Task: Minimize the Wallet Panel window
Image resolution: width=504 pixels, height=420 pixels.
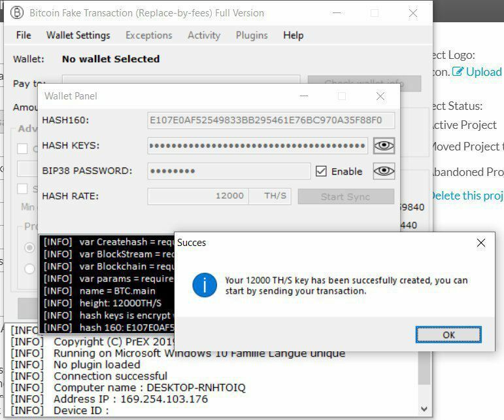Action: (x=304, y=96)
